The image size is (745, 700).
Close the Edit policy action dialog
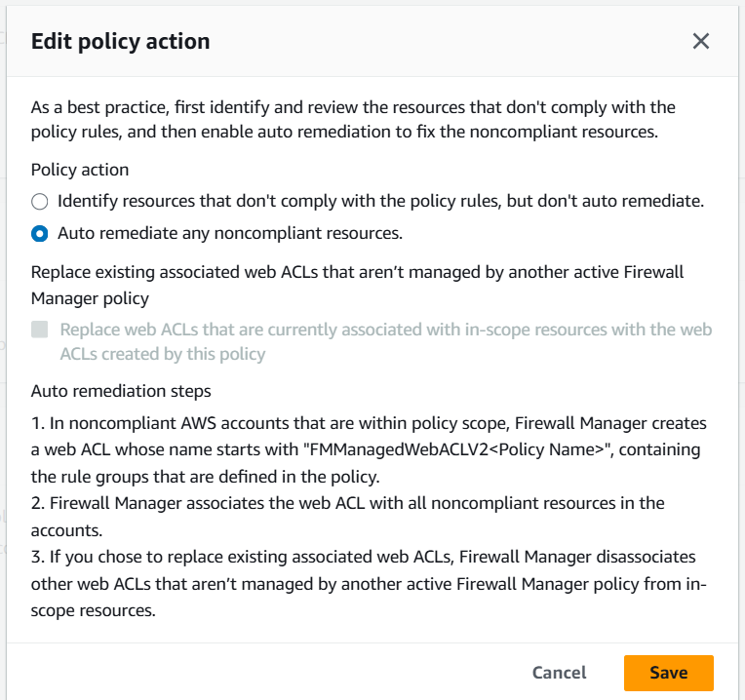(x=700, y=41)
